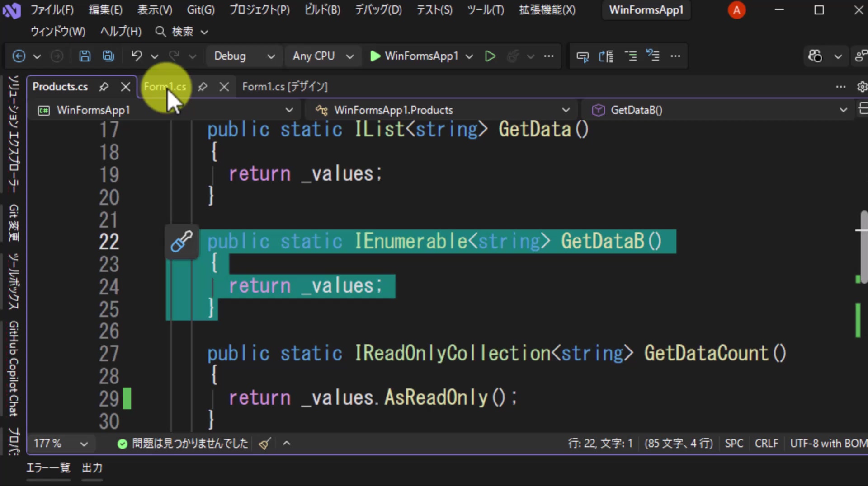This screenshot has height=486, width=868.
Task: Click the 問題は見つかりませんでした status indicator
Action: [183, 444]
